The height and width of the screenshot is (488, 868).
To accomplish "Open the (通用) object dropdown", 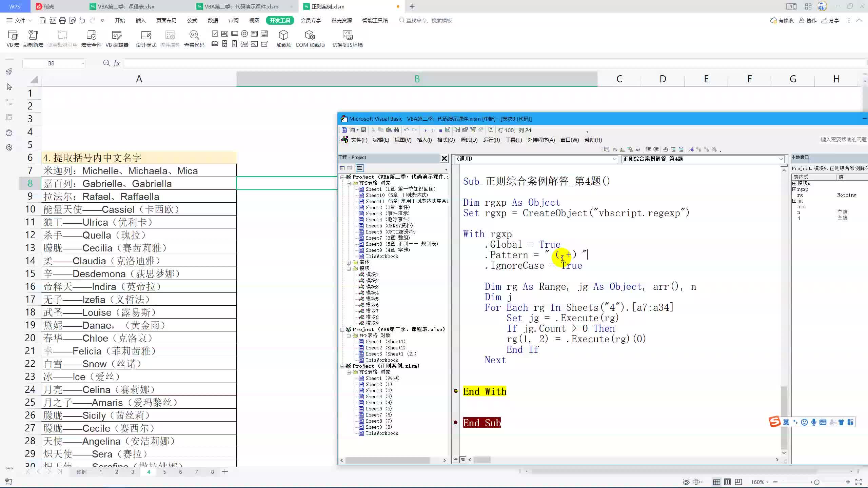I will pyautogui.click(x=614, y=159).
